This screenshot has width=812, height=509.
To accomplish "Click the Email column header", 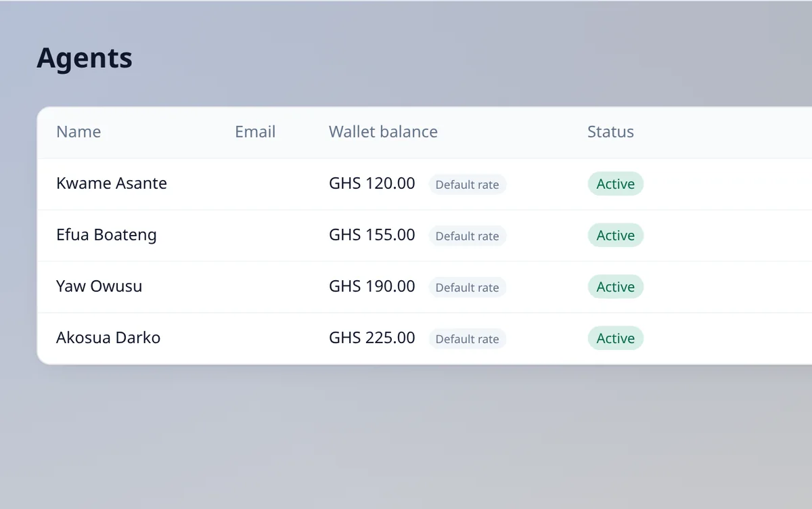I will coord(255,132).
